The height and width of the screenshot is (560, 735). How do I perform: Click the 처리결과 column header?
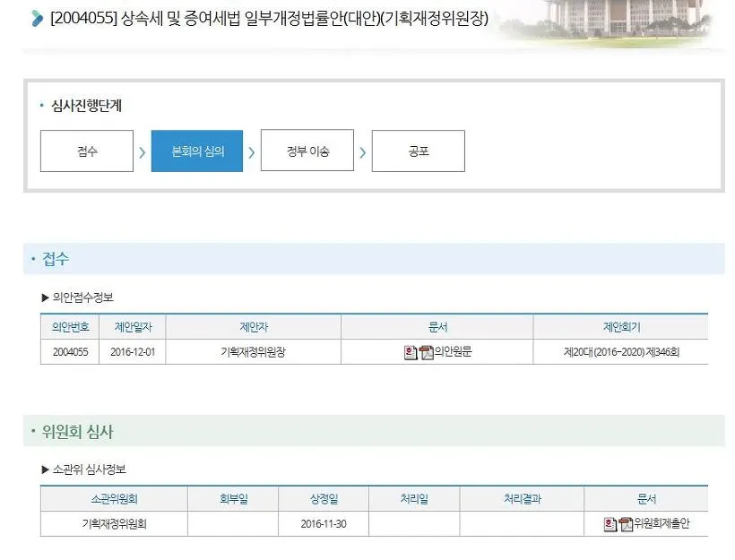point(523,498)
